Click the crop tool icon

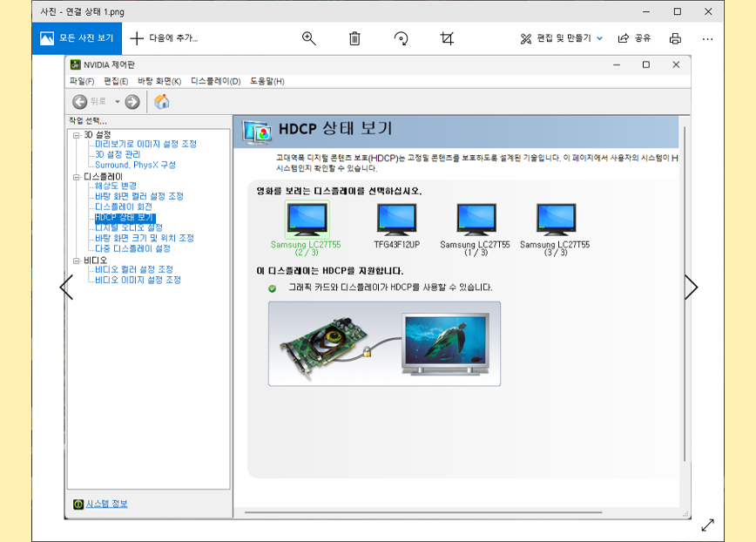pos(447,38)
